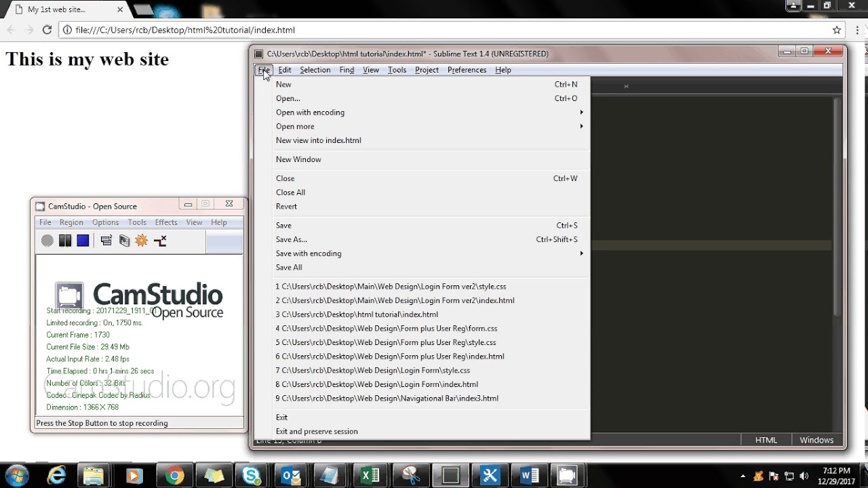868x488 pixels.
Task: Open the Windows Start menu
Action: 16,476
